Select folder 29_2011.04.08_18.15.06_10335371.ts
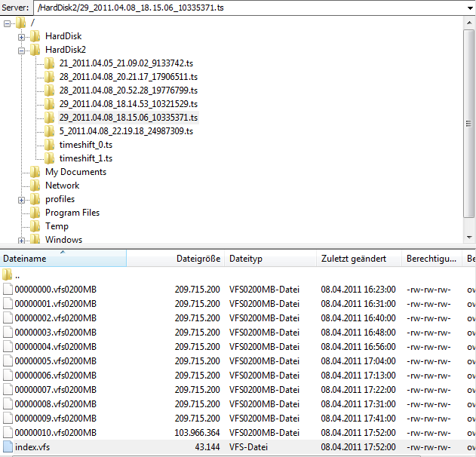This screenshot has width=476, height=457. pyautogui.click(x=128, y=118)
